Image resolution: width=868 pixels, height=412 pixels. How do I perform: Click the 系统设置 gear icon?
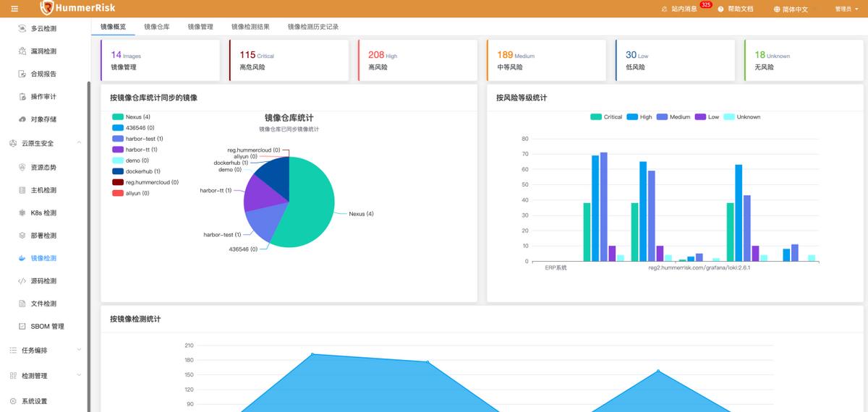click(x=13, y=401)
